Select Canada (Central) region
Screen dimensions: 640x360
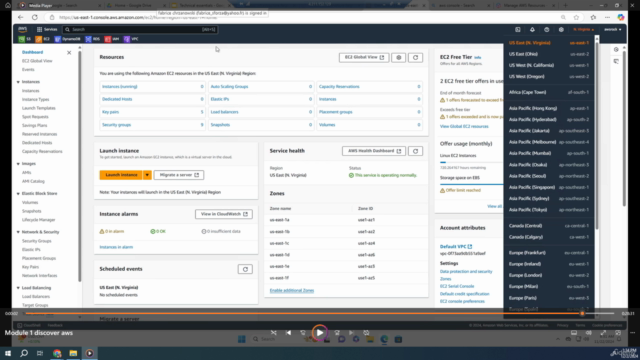549,226
